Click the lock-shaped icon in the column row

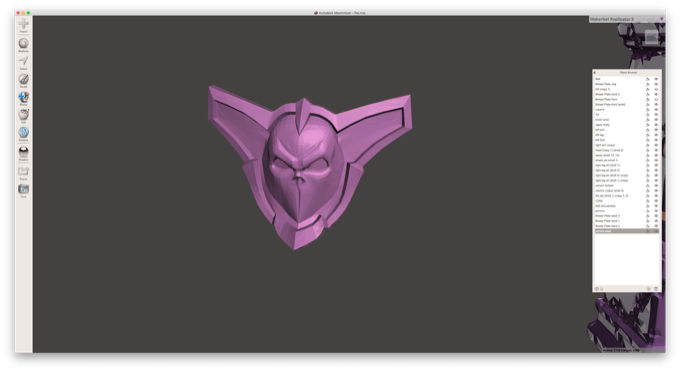pos(648,110)
